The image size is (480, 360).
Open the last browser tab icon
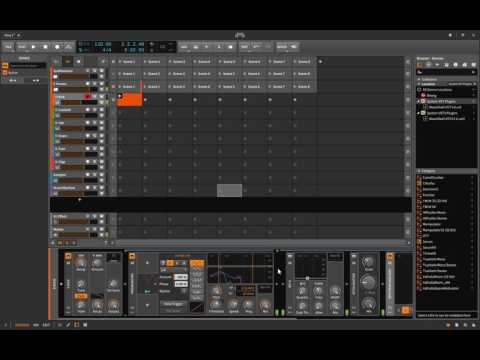pyautogui.click(x=473, y=65)
